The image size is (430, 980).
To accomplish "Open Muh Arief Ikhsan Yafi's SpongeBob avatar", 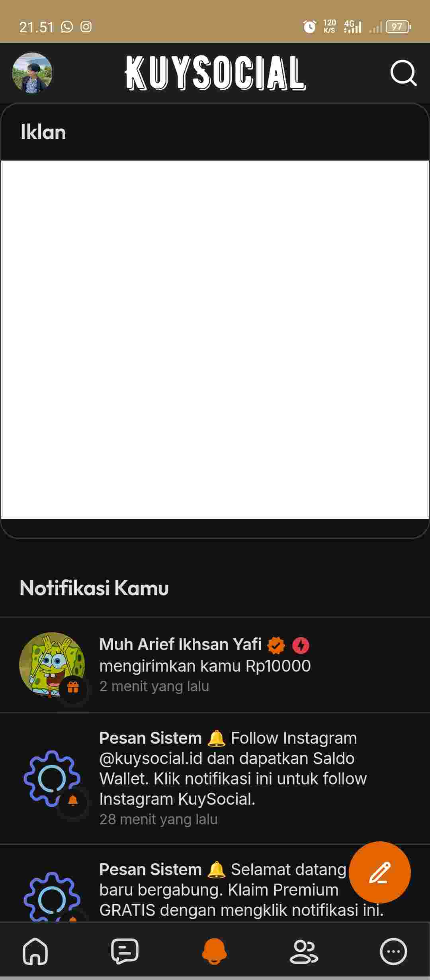I will [52, 665].
